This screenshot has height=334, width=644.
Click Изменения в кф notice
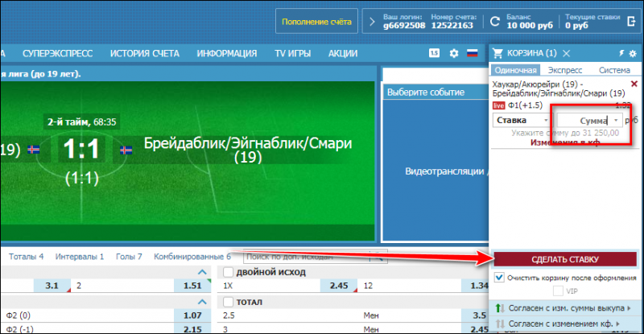click(x=565, y=142)
